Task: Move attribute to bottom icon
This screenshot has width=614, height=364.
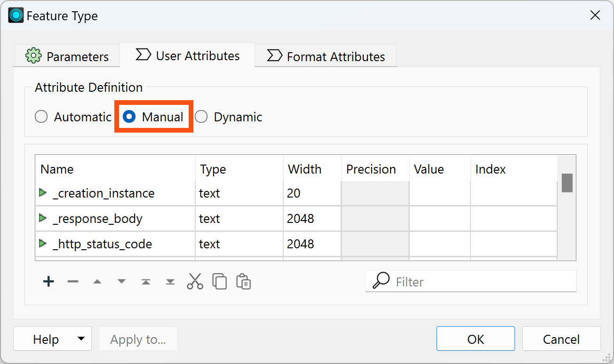Action: [170, 282]
